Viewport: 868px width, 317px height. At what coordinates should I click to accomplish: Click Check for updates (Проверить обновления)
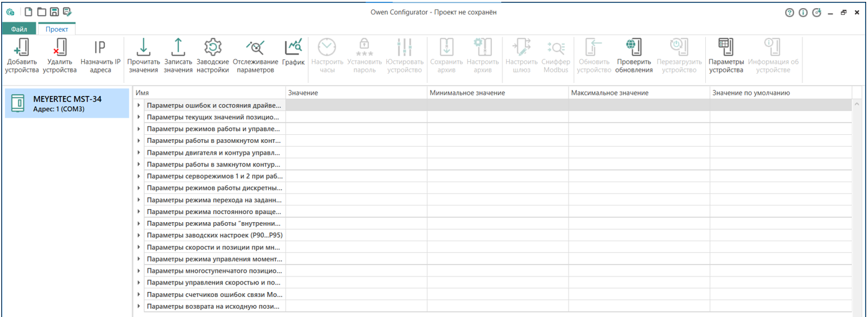[x=634, y=48]
